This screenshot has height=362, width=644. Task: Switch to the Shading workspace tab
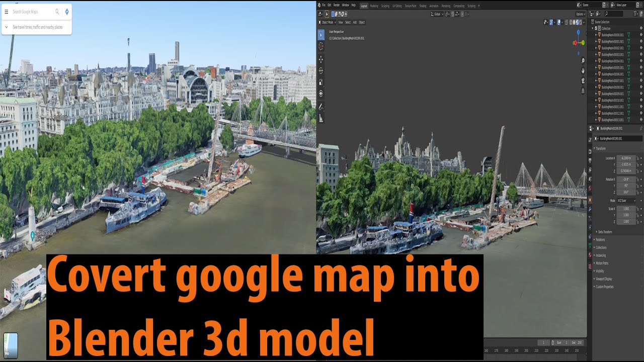click(x=423, y=6)
